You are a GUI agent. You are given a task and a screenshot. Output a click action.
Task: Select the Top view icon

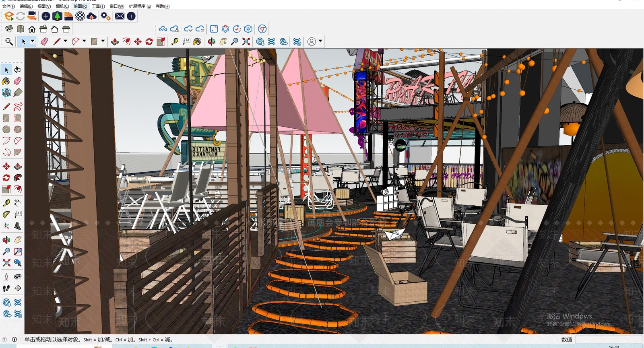coord(20,29)
